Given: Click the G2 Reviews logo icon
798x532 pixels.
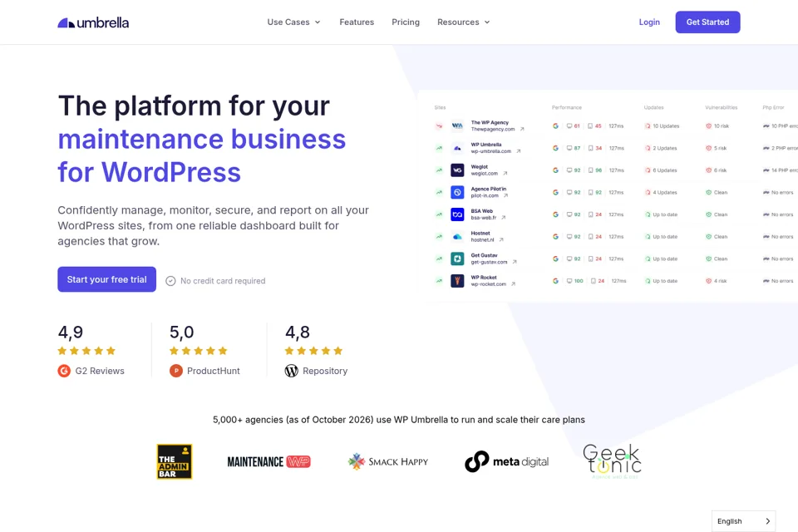Looking at the screenshot, I should pos(64,371).
